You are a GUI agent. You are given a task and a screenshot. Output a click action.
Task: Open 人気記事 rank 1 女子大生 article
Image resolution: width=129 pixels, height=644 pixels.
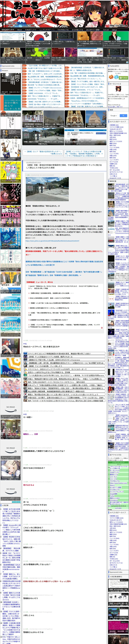pyautogui.click(x=11, y=516)
